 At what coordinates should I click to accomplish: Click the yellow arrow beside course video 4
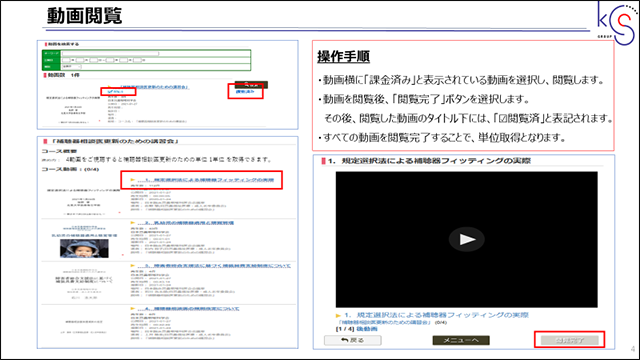point(132,309)
